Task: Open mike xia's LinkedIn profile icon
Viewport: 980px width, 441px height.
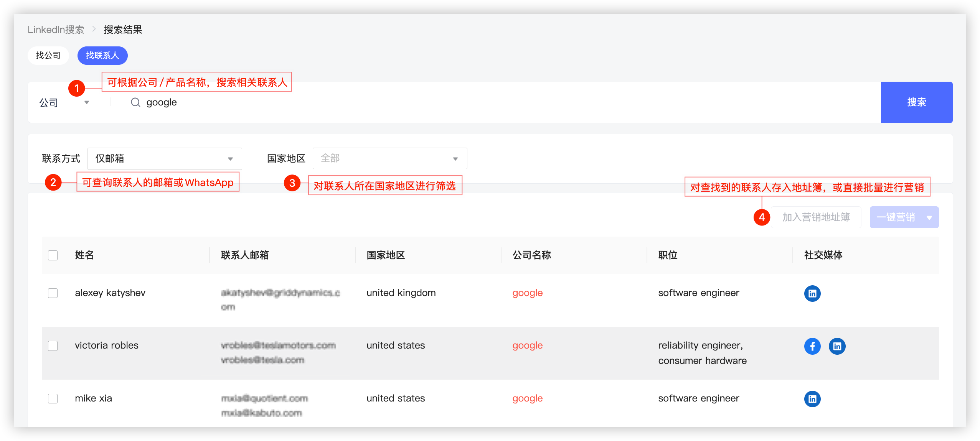Action: point(812,399)
